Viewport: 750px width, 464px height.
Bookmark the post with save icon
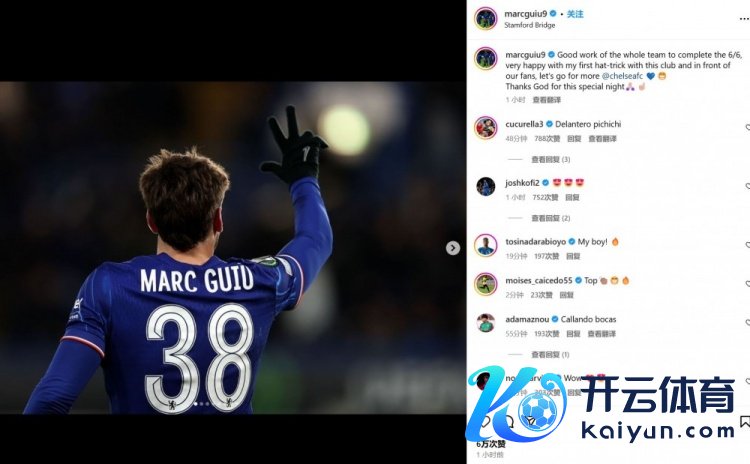745,421
